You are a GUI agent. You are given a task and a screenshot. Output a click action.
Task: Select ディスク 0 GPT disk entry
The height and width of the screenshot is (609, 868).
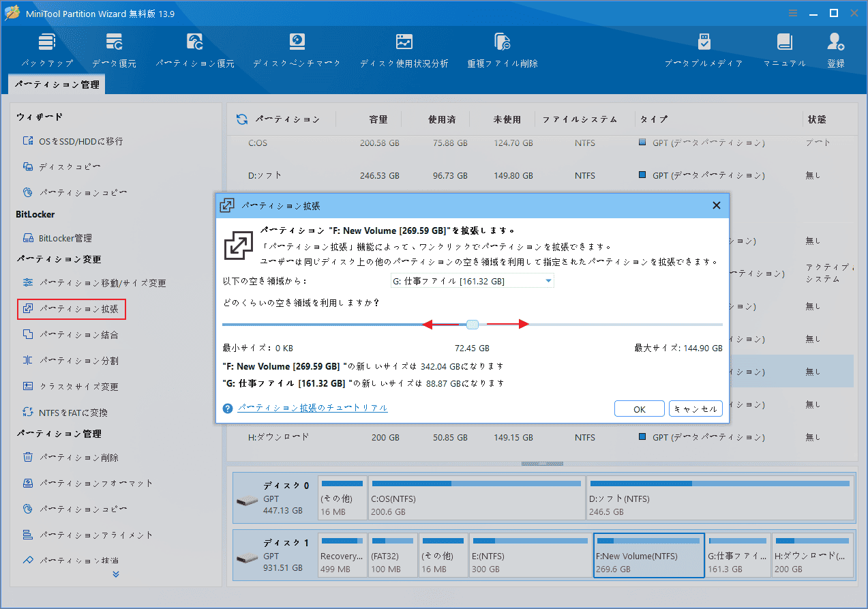pos(275,499)
